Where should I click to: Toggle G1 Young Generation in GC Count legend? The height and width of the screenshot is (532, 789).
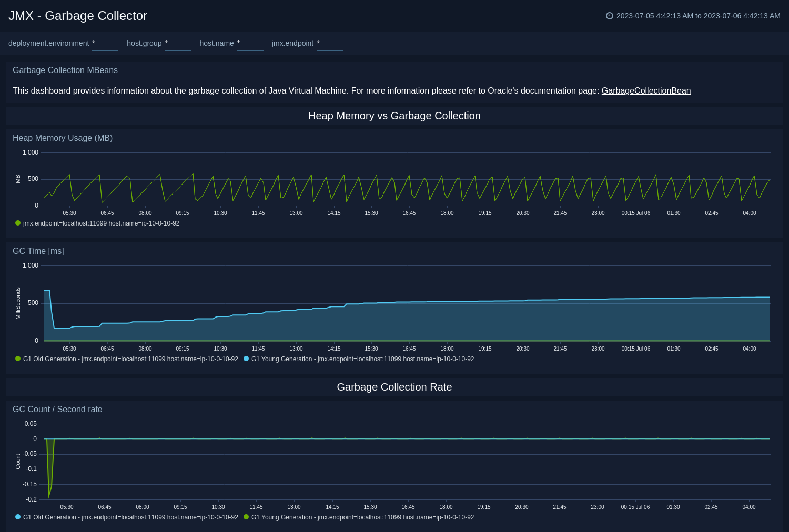[359, 517]
